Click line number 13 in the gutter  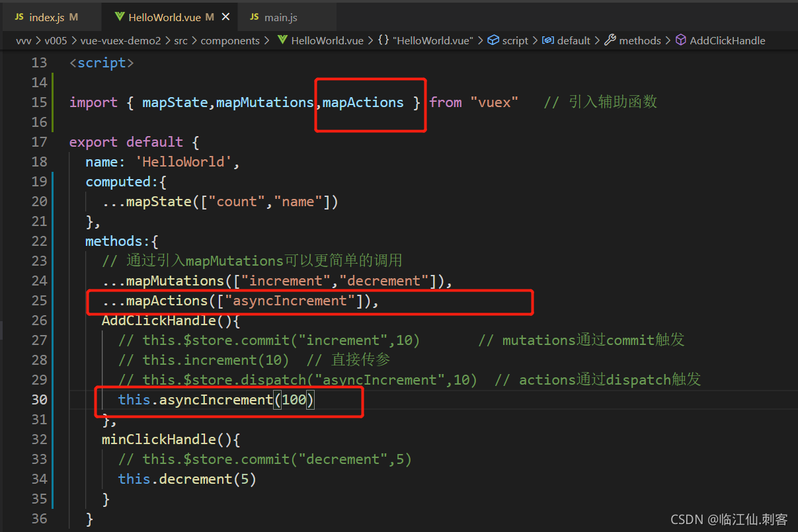tap(40, 63)
